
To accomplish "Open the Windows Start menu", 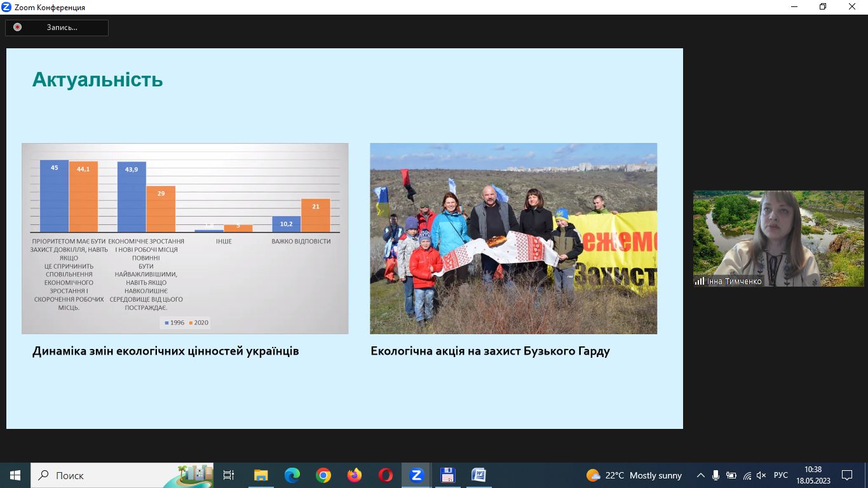I will tap(15, 475).
